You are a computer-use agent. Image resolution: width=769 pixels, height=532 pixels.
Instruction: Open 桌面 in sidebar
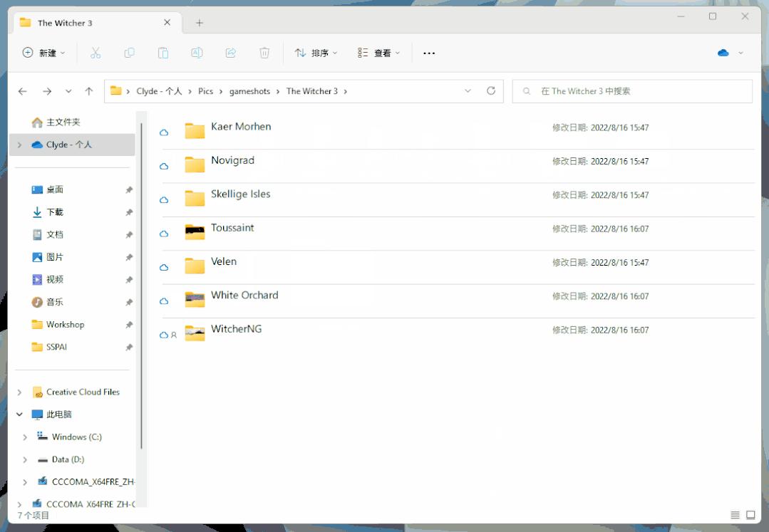(x=71, y=189)
